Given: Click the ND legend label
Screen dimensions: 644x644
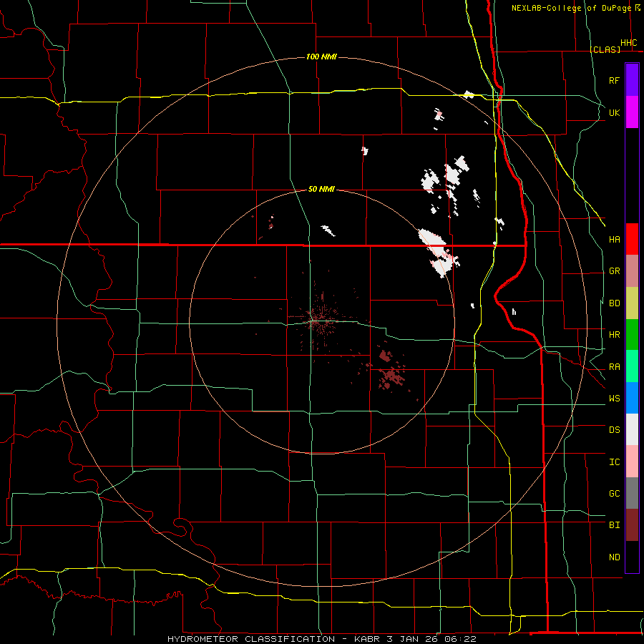Looking at the screenshot, I should tap(614, 557).
